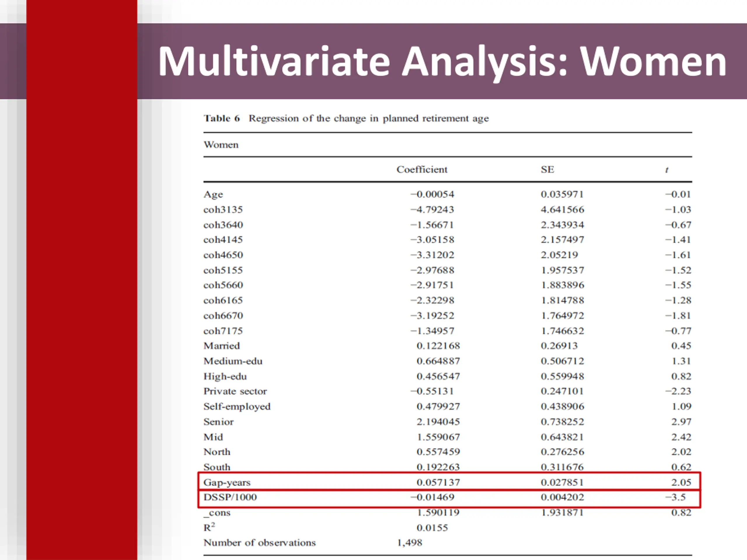Screen dimensions: 747x560
Task: Select the 'Gap-years' row label
Action: click(227, 483)
